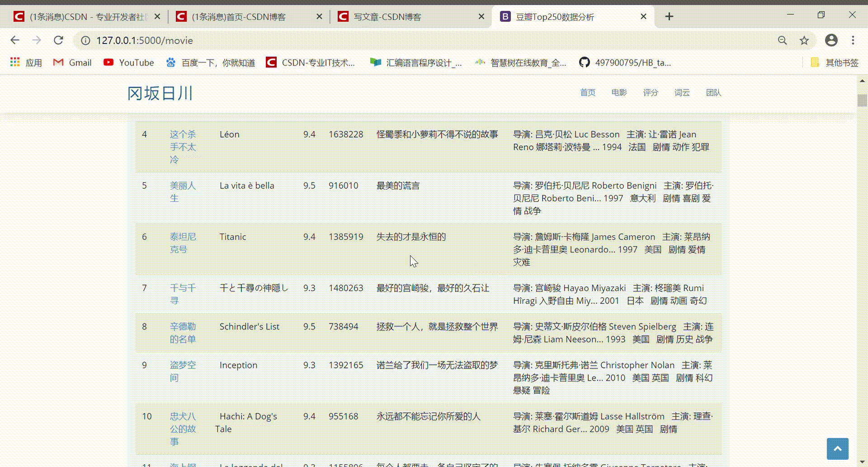Select the vote count 955168
The image size is (868, 467).
(x=343, y=416)
